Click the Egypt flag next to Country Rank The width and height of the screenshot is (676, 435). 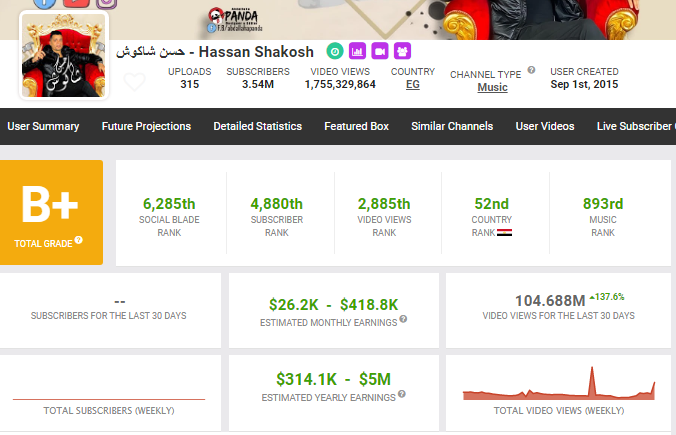click(504, 232)
